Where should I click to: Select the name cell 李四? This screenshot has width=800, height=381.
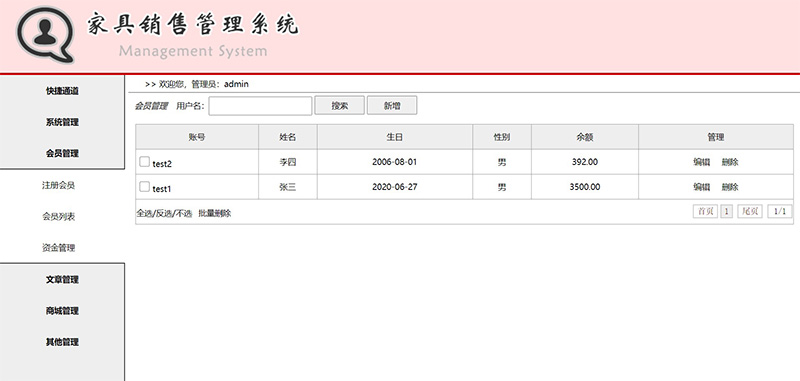pyautogui.click(x=288, y=162)
